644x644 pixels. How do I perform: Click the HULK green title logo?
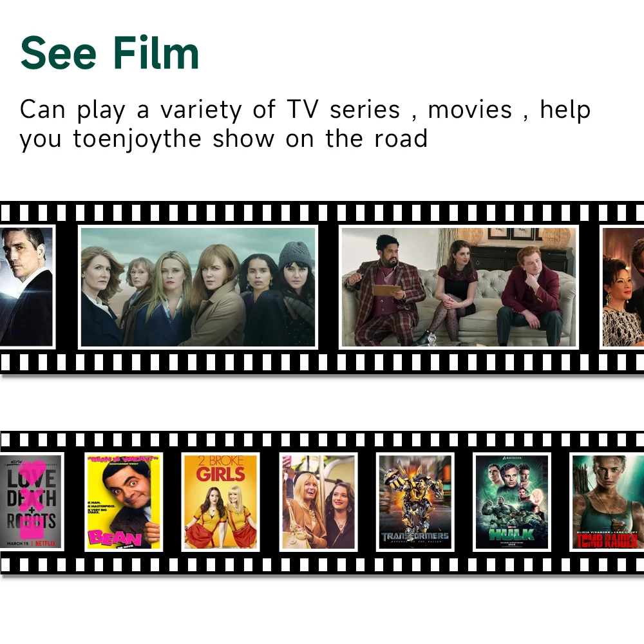pos(512,534)
